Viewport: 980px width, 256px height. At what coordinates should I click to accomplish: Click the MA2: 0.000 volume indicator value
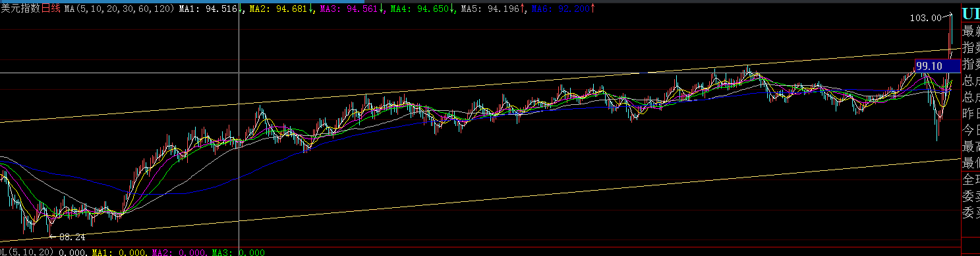[181, 253]
